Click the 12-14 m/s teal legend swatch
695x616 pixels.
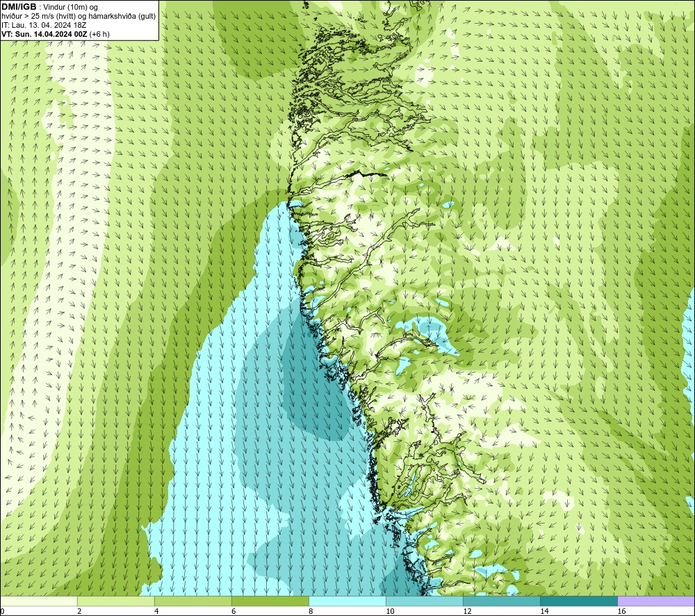point(502,601)
